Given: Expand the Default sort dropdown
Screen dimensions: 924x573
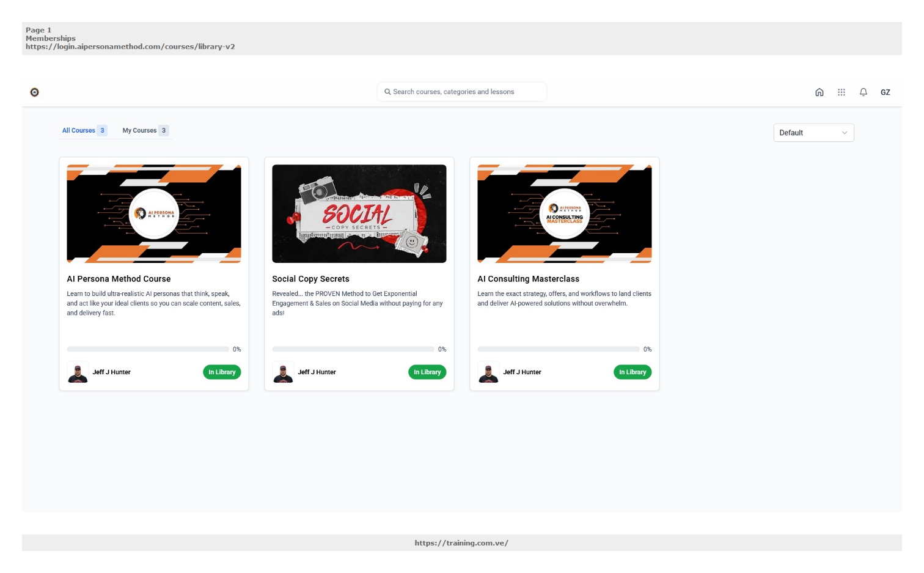Looking at the screenshot, I should point(813,133).
